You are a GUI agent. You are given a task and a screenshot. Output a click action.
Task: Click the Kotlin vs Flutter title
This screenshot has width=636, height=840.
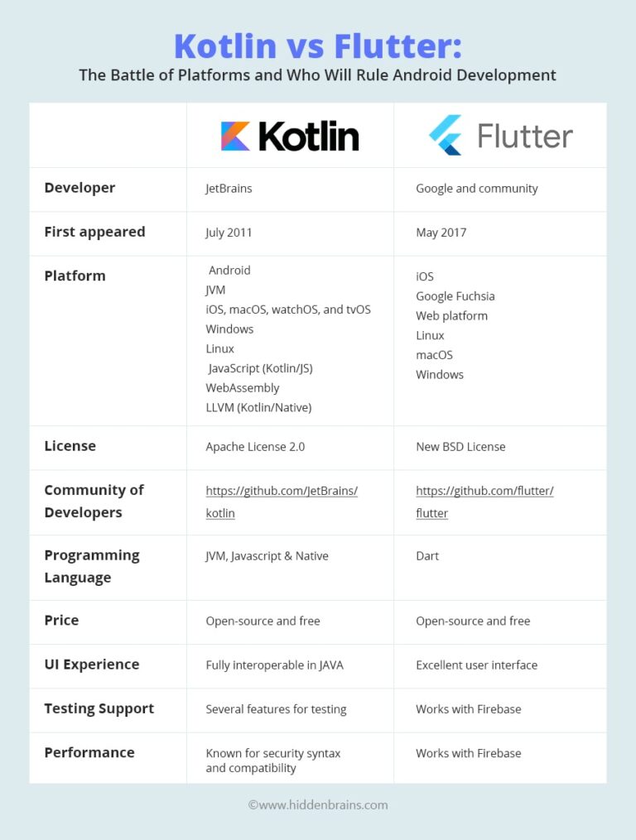[318, 46]
